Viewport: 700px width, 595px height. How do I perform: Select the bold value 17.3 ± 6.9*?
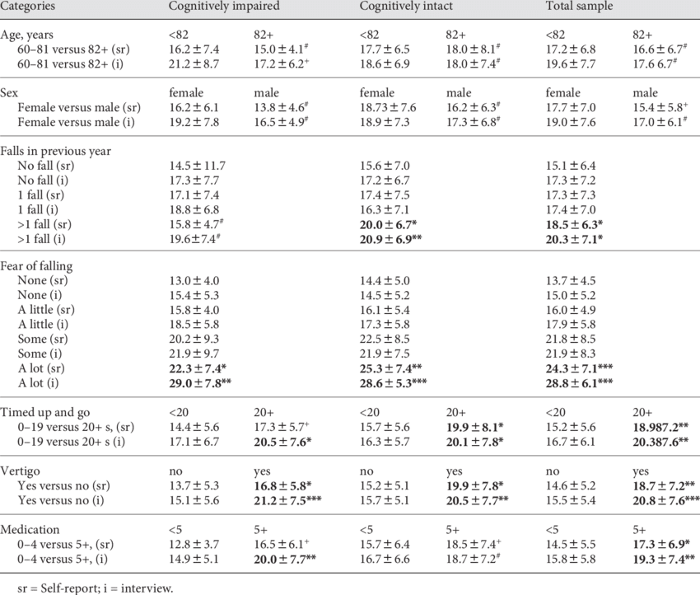[x=661, y=545]
